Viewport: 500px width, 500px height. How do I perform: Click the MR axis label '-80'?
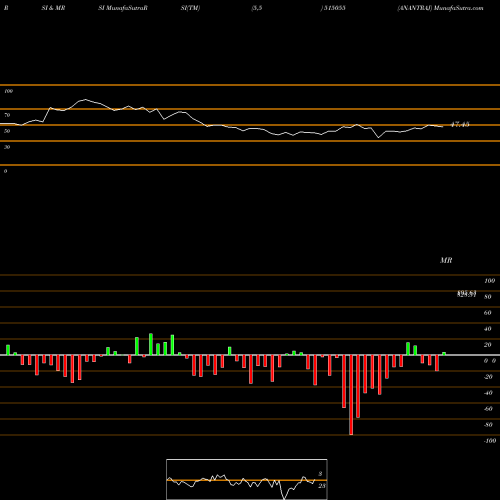[488, 425]
